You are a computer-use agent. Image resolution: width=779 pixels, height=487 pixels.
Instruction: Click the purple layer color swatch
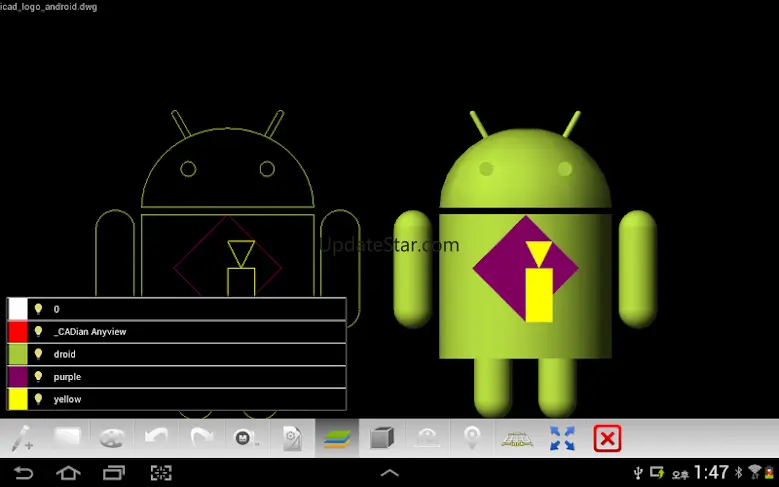[x=18, y=377]
